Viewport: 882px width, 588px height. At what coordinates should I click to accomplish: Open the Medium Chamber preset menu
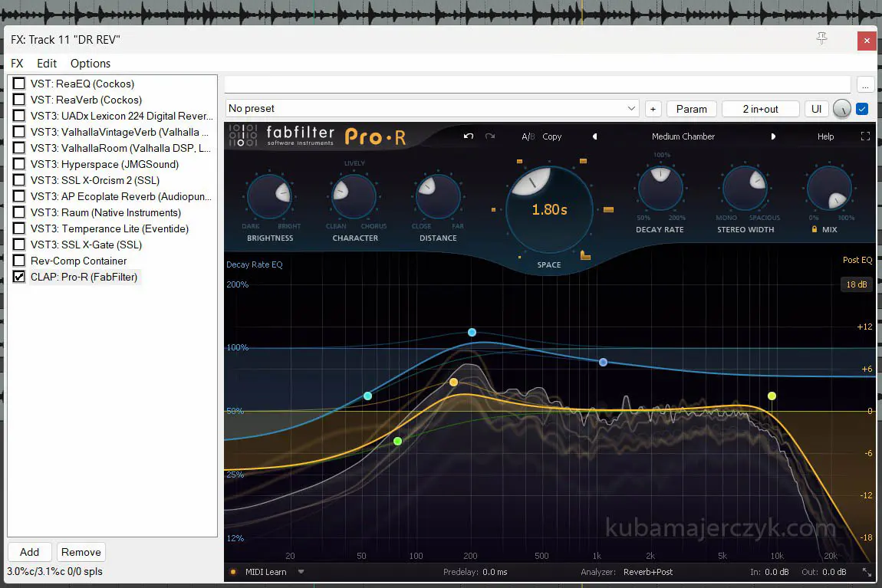coord(683,136)
